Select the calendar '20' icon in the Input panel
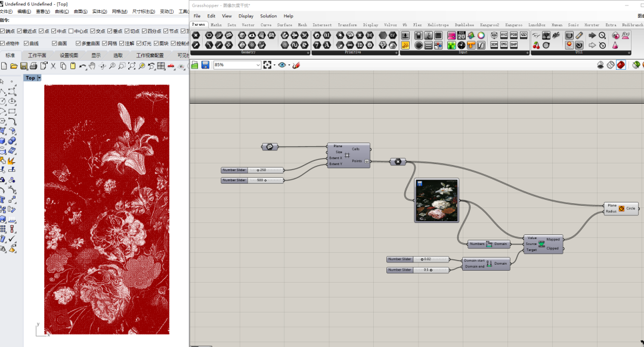 pyautogui.click(x=461, y=36)
